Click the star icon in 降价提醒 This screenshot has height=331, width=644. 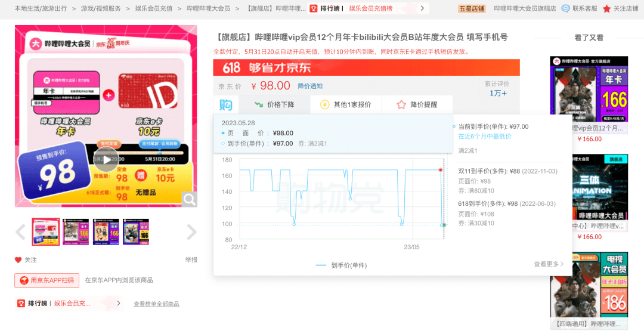click(x=401, y=105)
